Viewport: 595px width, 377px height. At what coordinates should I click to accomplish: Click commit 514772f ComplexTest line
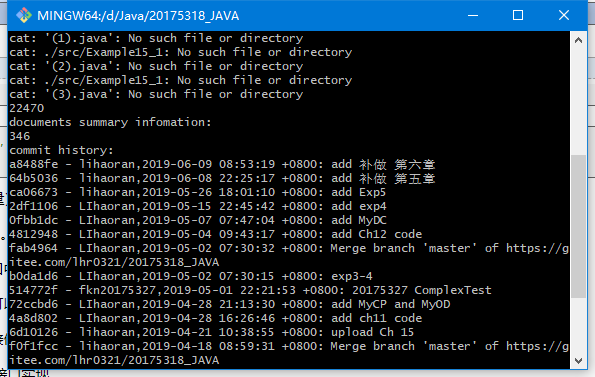pos(250,291)
